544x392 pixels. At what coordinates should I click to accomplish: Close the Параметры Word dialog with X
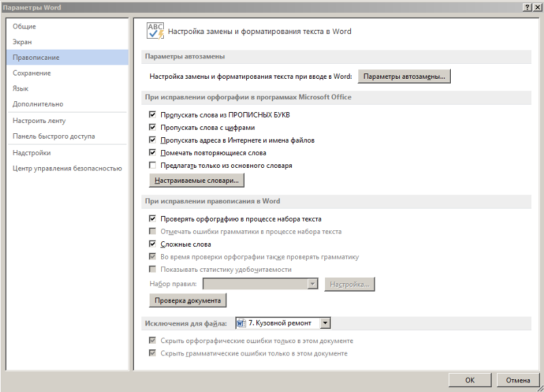point(537,7)
